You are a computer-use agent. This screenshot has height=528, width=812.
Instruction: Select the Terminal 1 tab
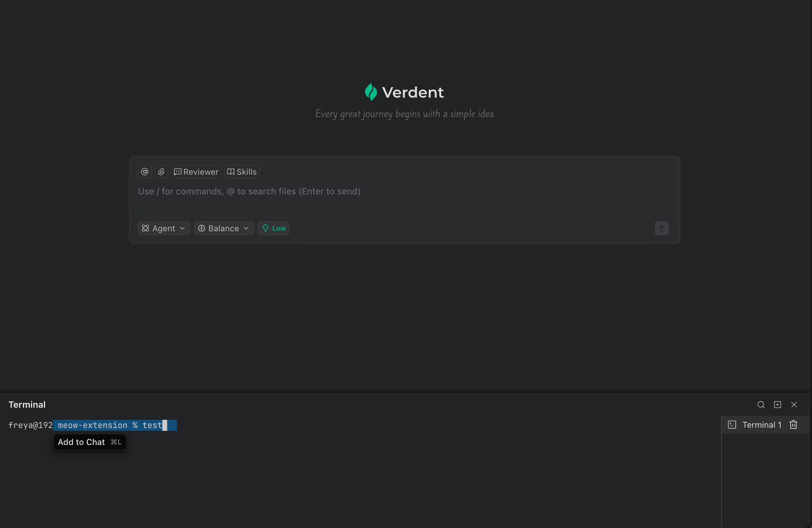tap(761, 425)
